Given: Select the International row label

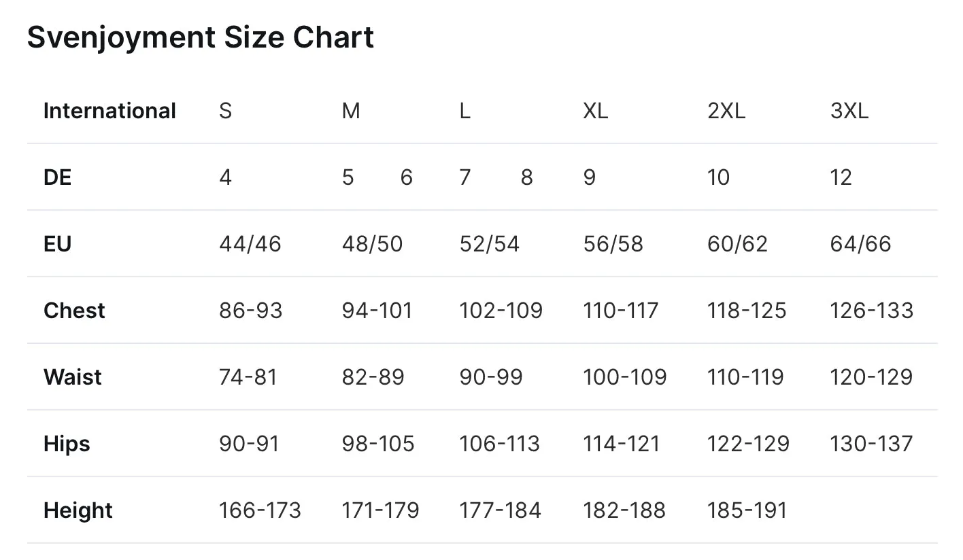Looking at the screenshot, I should tap(109, 111).
